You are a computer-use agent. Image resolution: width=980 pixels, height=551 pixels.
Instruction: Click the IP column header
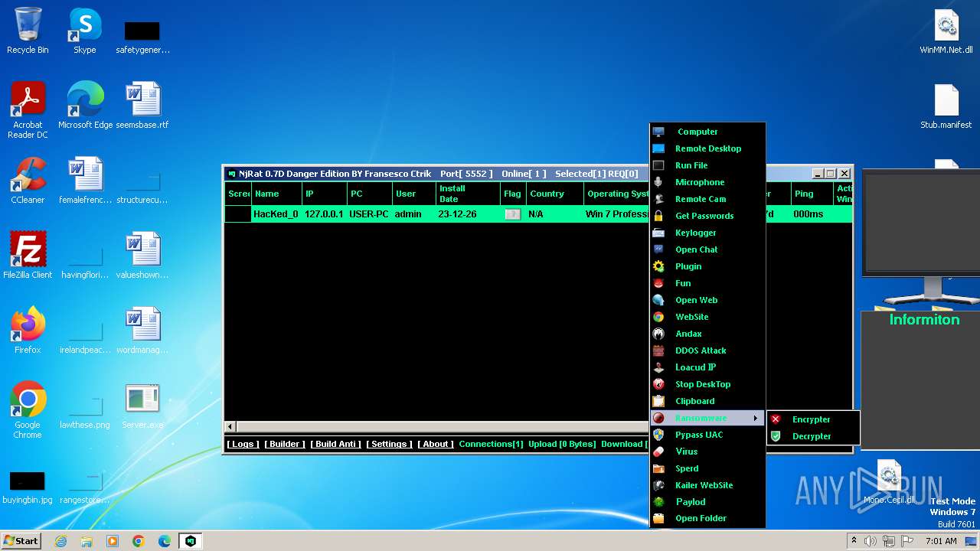(x=325, y=194)
